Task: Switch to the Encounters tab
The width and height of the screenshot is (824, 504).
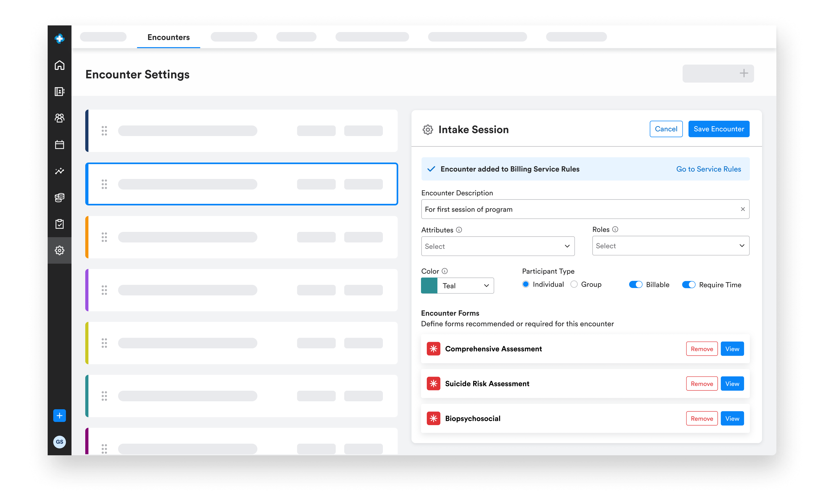Action: click(x=169, y=37)
